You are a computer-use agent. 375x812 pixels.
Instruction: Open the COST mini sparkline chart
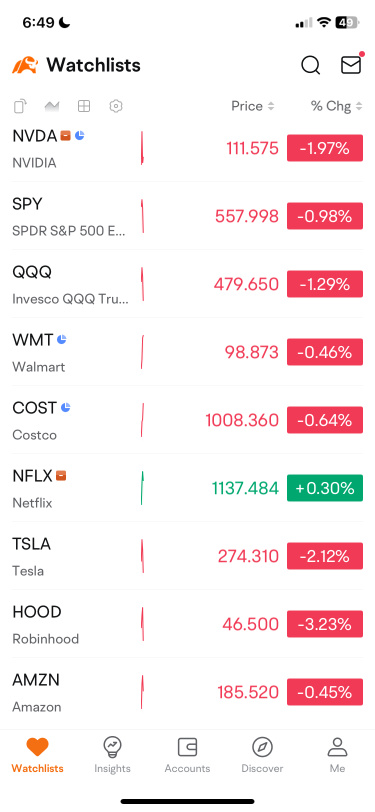142,420
